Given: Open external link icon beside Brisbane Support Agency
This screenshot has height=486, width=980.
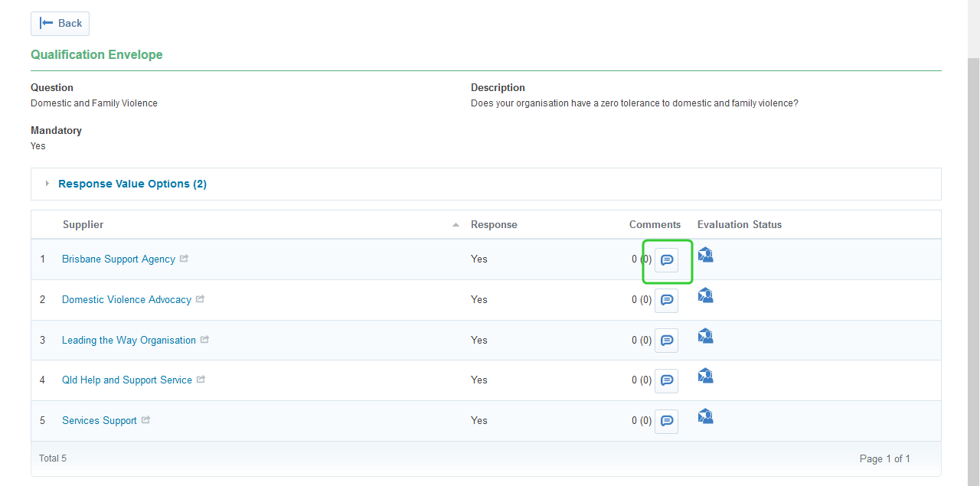Looking at the screenshot, I should pyautogui.click(x=184, y=259).
